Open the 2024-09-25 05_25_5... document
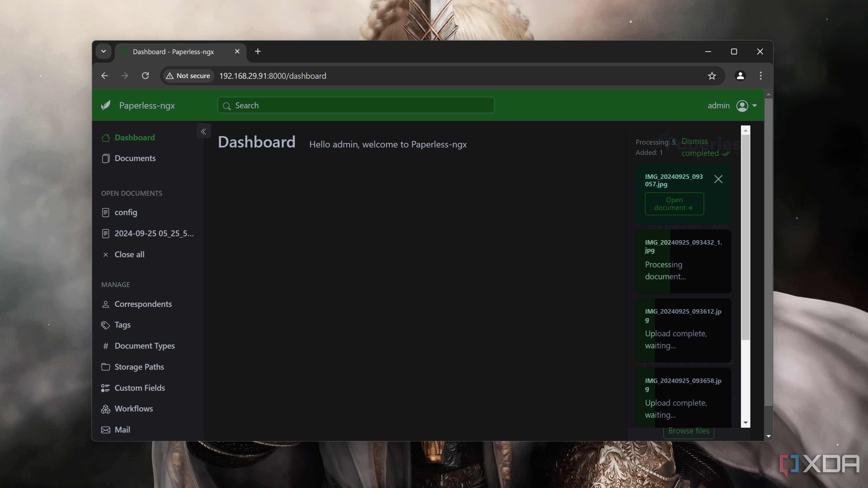The width and height of the screenshot is (868, 488). tap(148, 233)
